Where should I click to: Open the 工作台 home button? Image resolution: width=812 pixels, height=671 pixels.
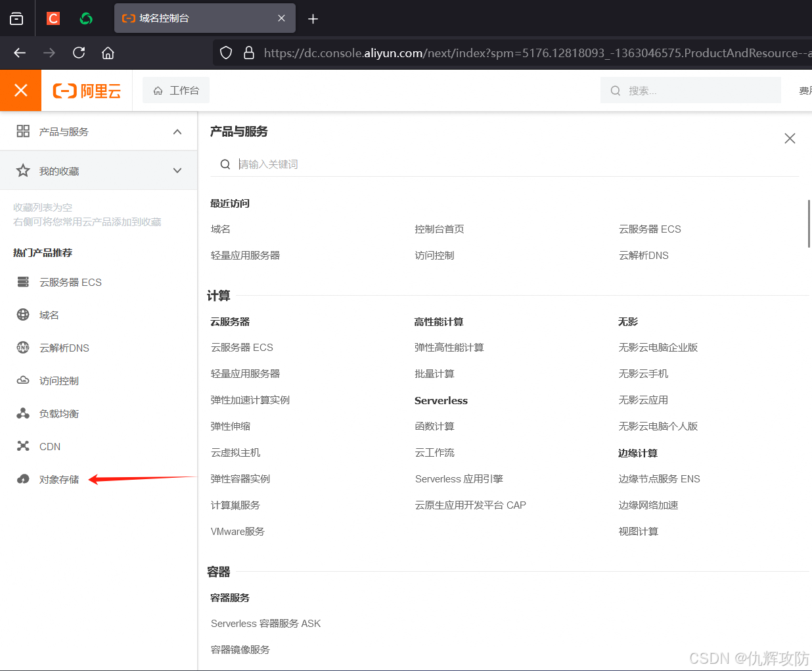tap(176, 91)
